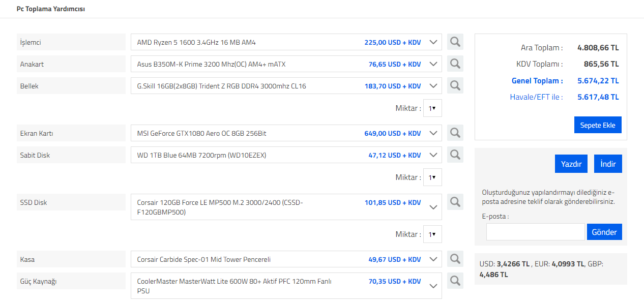Image resolution: width=644 pixels, height=303 pixels.
Task: Click the search icon beside İşlemci row
Action: [455, 42]
